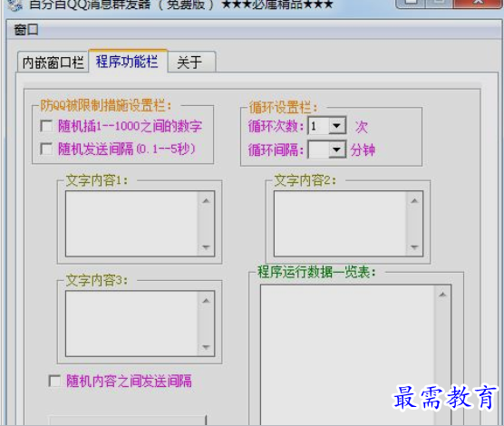The height and width of the screenshot is (426, 504).
Task: Click the up scroll arrow of 文字内容1
Action: pos(206,201)
